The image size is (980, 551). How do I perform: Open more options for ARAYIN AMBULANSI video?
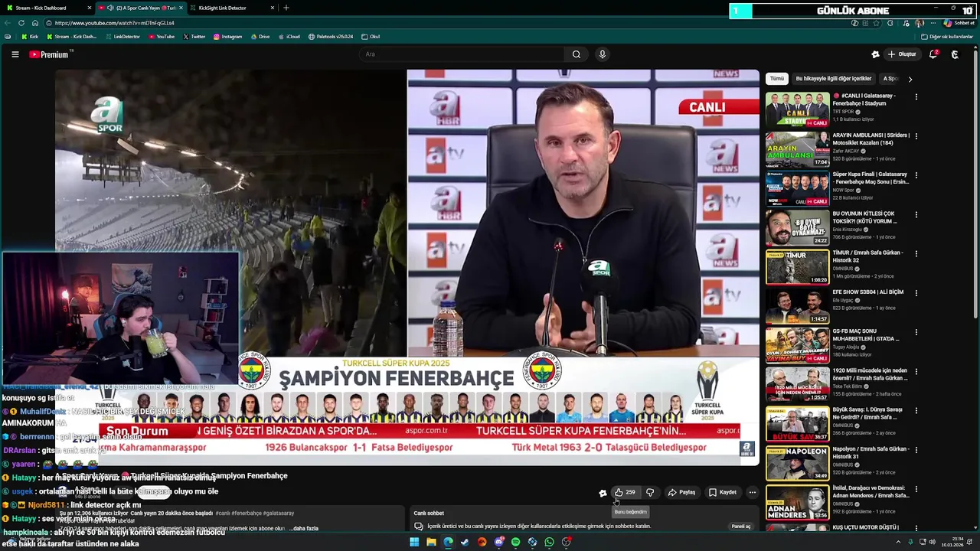(x=916, y=136)
